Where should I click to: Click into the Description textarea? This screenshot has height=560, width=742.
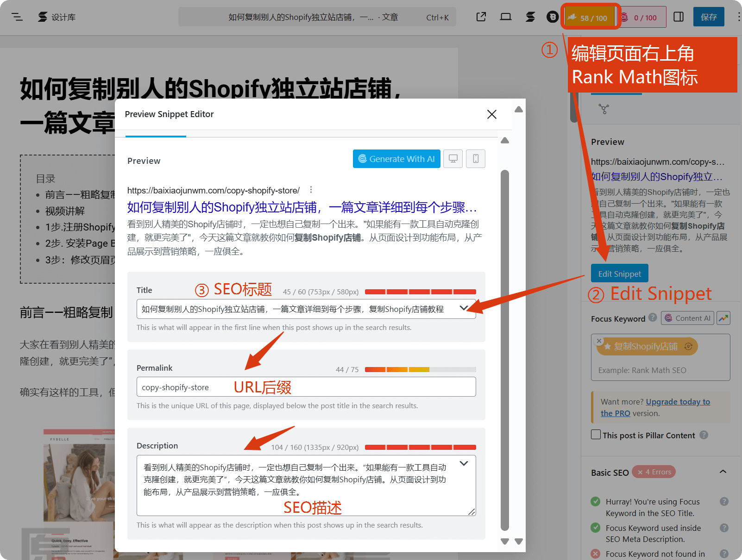coord(306,485)
